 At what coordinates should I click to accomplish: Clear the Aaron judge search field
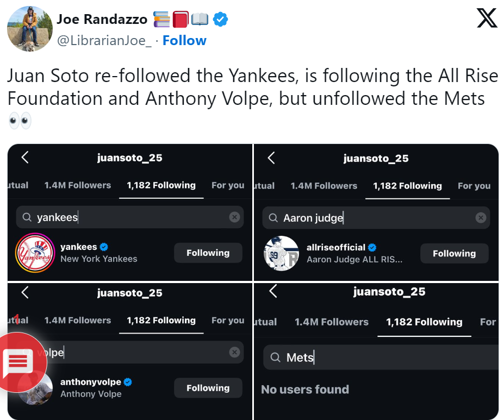click(x=481, y=218)
